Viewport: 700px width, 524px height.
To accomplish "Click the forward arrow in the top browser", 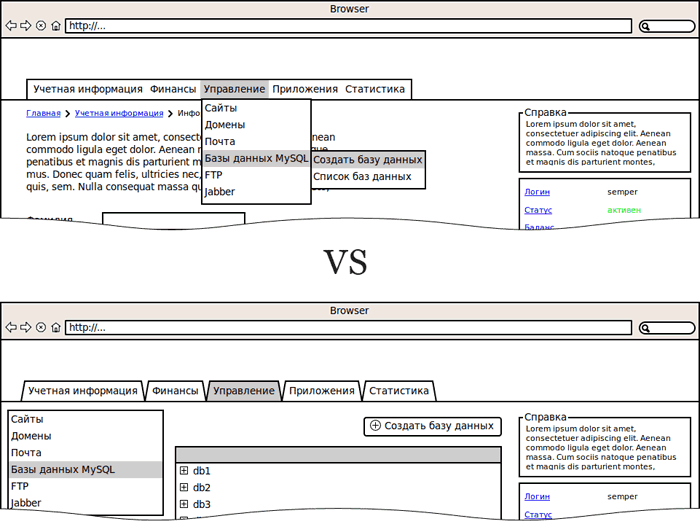I will [25, 26].
